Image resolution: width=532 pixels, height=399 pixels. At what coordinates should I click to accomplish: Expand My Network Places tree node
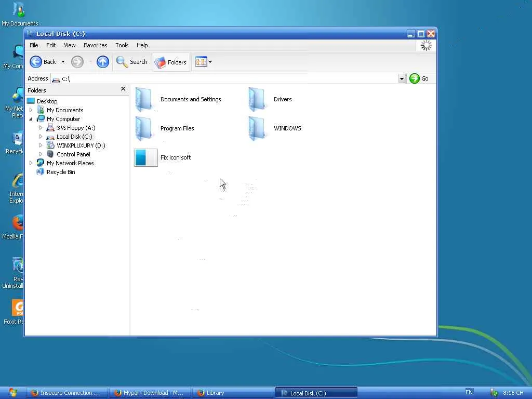(x=31, y=163)
